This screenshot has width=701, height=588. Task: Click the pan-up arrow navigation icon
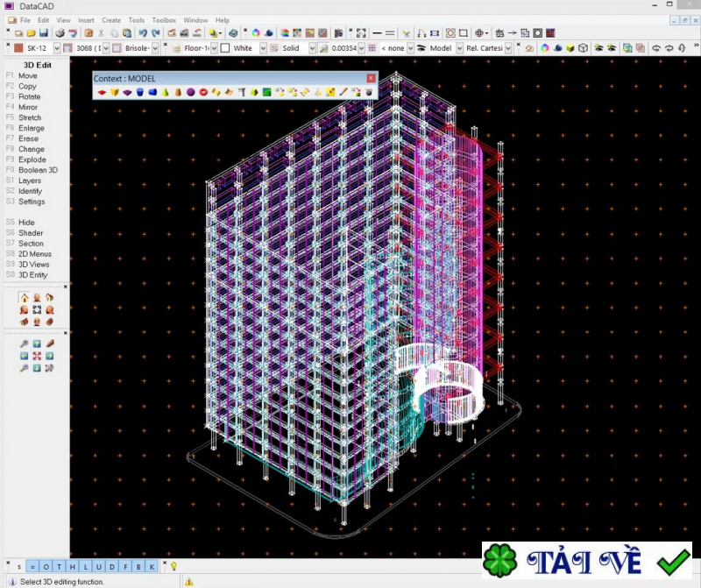click(37, 344)
